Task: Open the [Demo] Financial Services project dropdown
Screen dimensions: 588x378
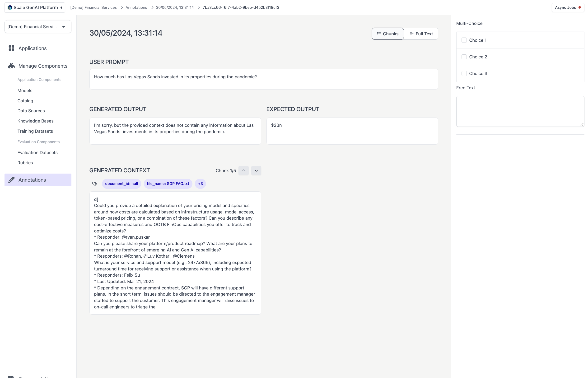Action: 38,27
